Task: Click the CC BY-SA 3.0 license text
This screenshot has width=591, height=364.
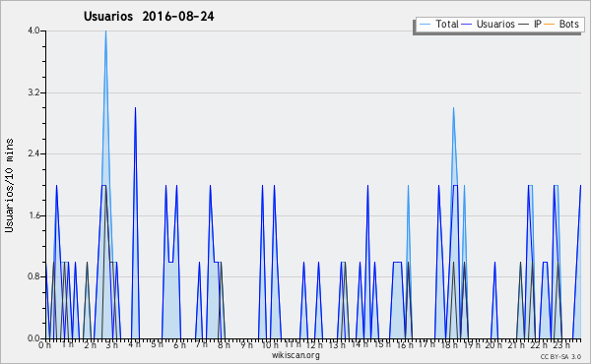Action: (560, 357)
